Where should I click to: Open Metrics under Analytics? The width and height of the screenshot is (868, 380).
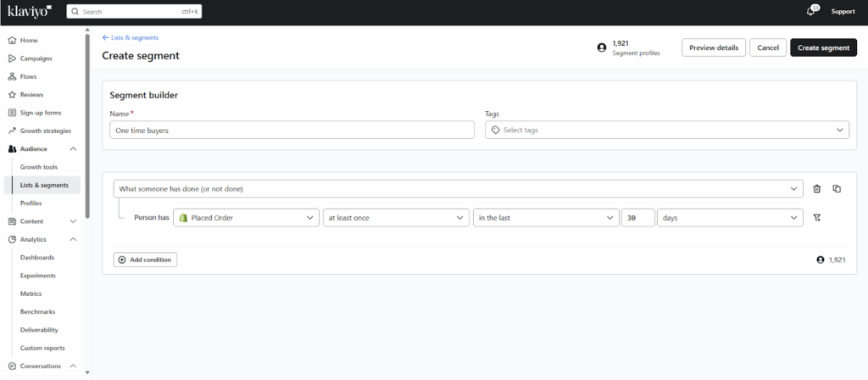coord(31,293)
